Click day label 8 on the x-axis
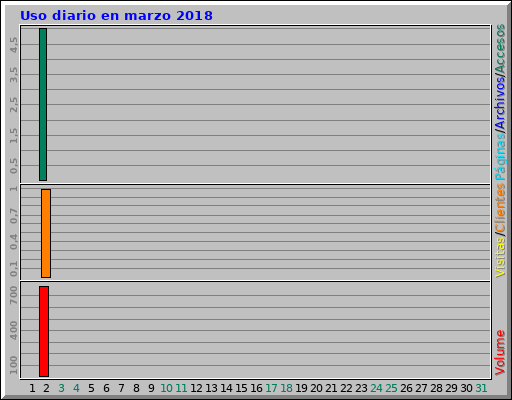The image size is (512, 400). tap(136, 388)
